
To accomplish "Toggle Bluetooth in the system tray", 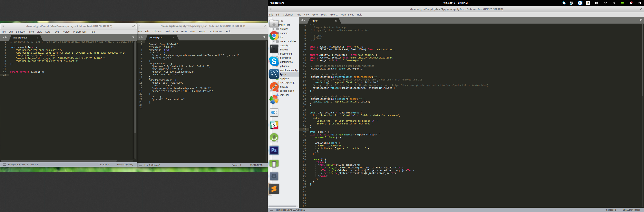I will (614, 3).
